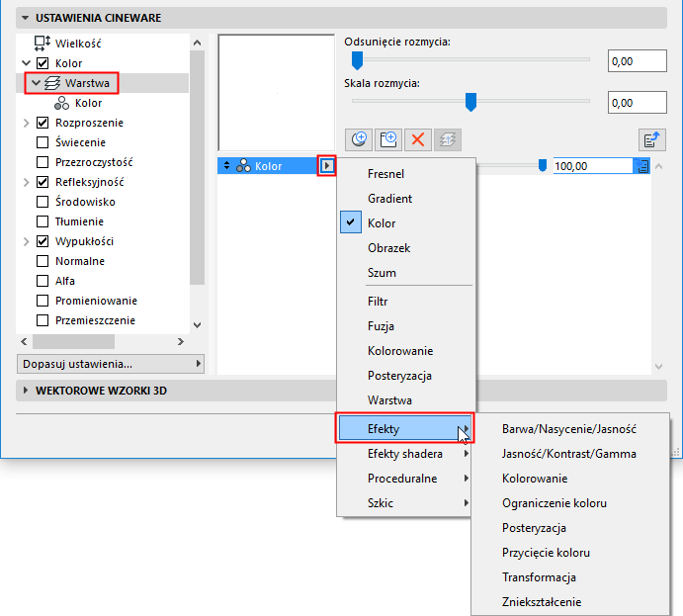
Task: Enable the Środowisko checkbox
Action: coord(43,202)
